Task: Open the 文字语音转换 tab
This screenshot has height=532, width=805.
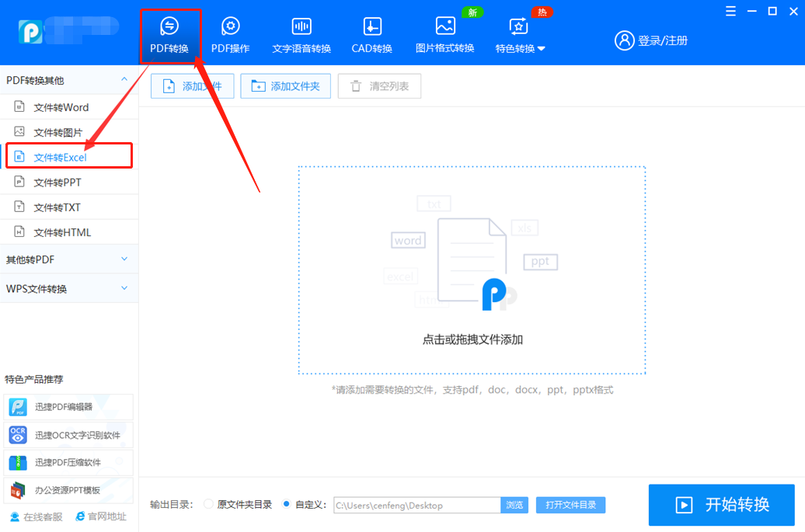Action: pos(301,36)
